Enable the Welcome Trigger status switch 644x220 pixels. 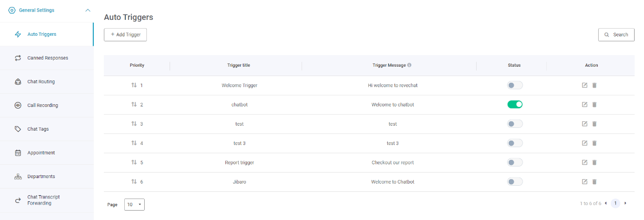pos(515,85)
